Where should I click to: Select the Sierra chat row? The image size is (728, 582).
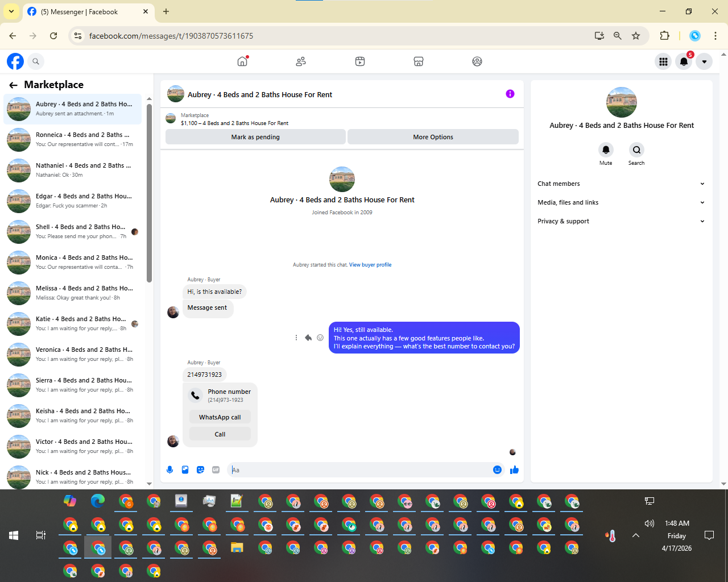click(73, 385)
